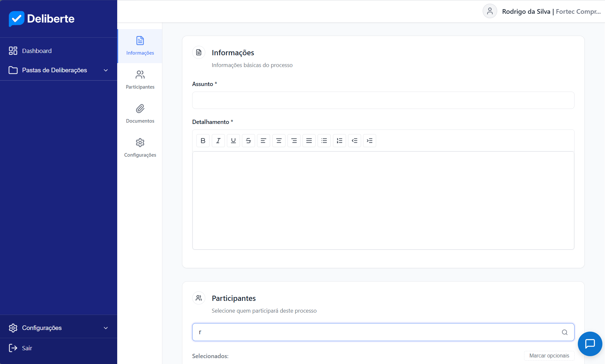Apply strikethrough formatting to text

[248, 141]
